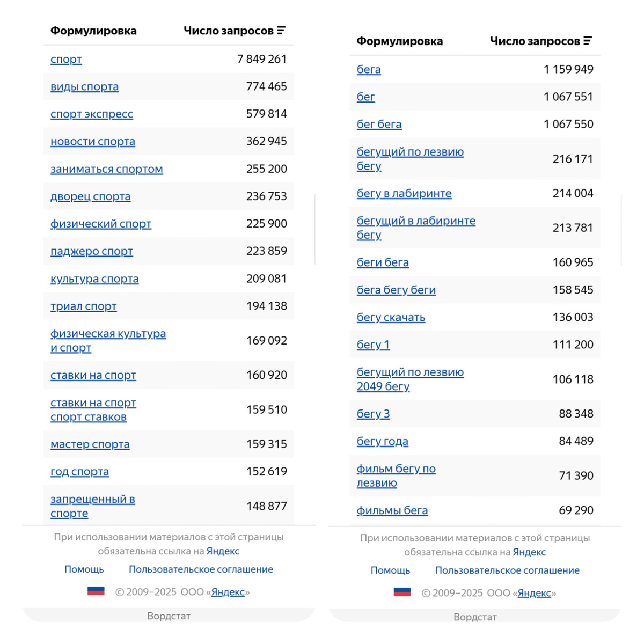Open the «спорт» query link
The image size is (644, 644).
(x=65, y=60)
